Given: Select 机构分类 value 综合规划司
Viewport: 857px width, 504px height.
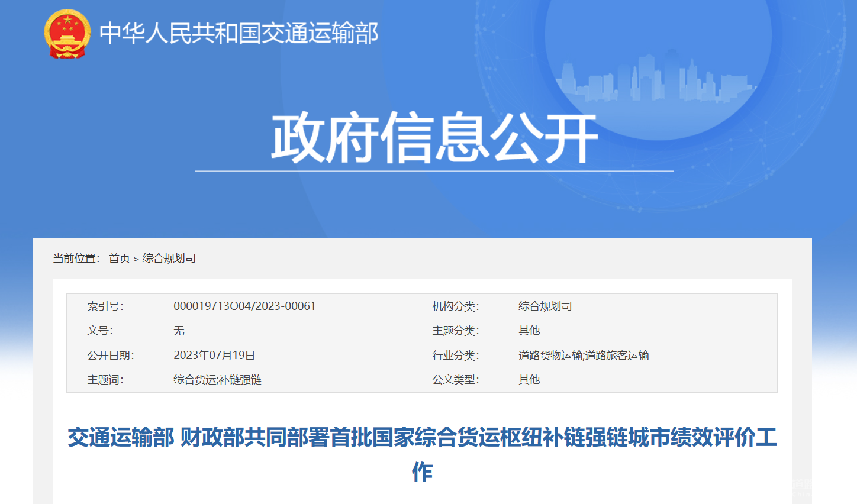Looking at the screenshot, I should (x=545, y=306).
